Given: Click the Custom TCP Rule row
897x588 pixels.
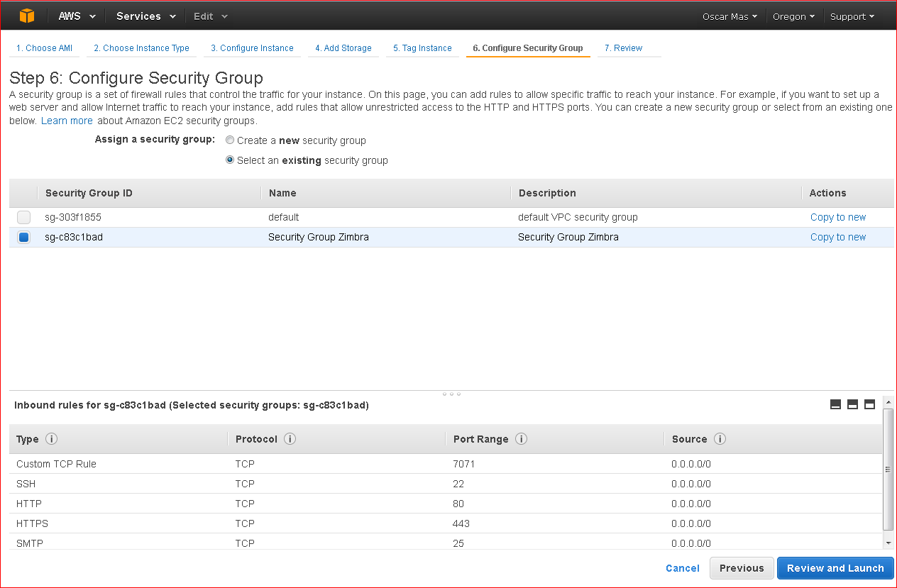Looking at the screenshot, I should [446, 464].
